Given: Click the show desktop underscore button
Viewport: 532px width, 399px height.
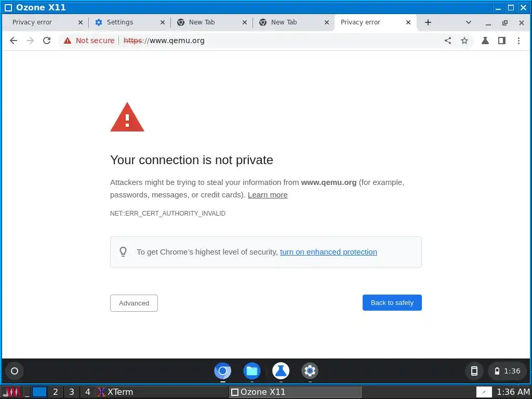Looking at the screenshot, I should tap(27, 392).
